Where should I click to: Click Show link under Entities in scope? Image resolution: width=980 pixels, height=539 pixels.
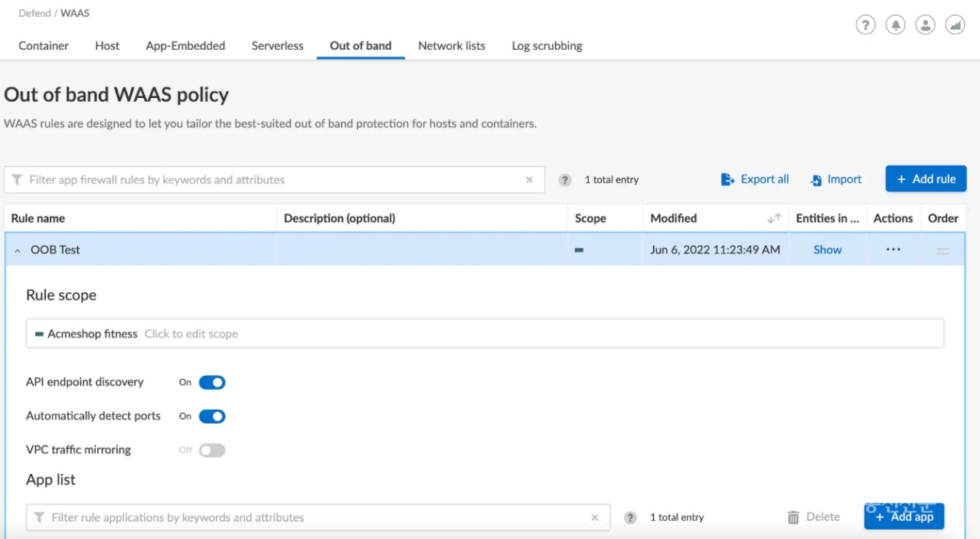coord(827,250)
